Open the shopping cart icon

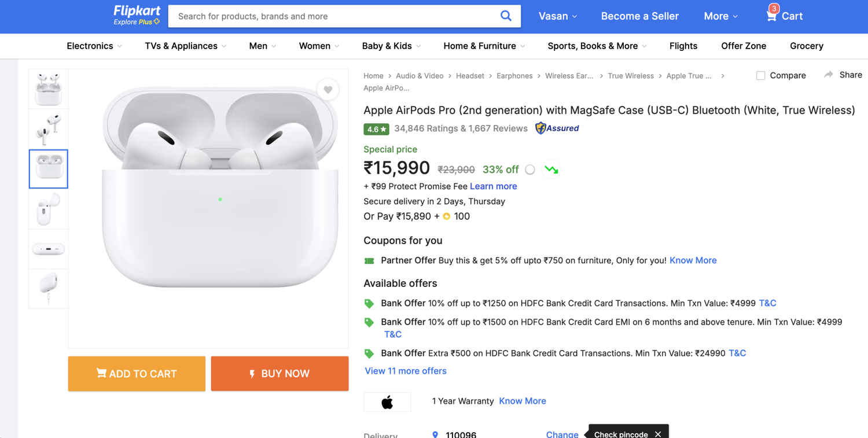(772, 16)
